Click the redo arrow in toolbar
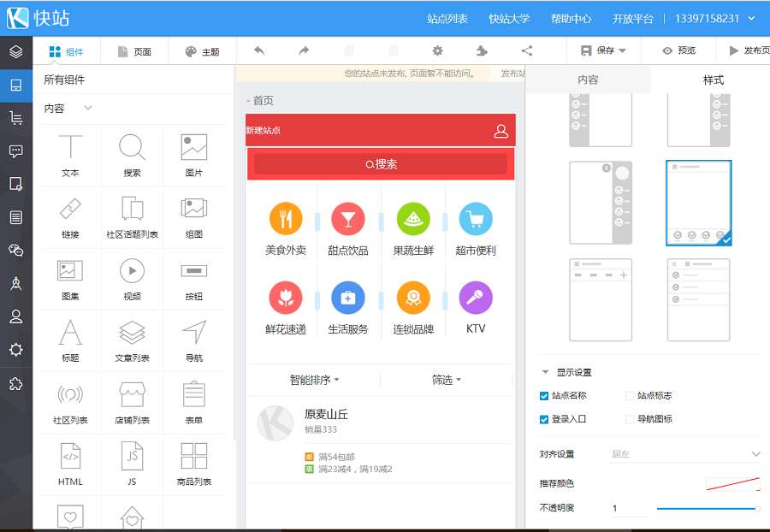The height and width of the screenshot is (532, 770). tap(304, 50)
